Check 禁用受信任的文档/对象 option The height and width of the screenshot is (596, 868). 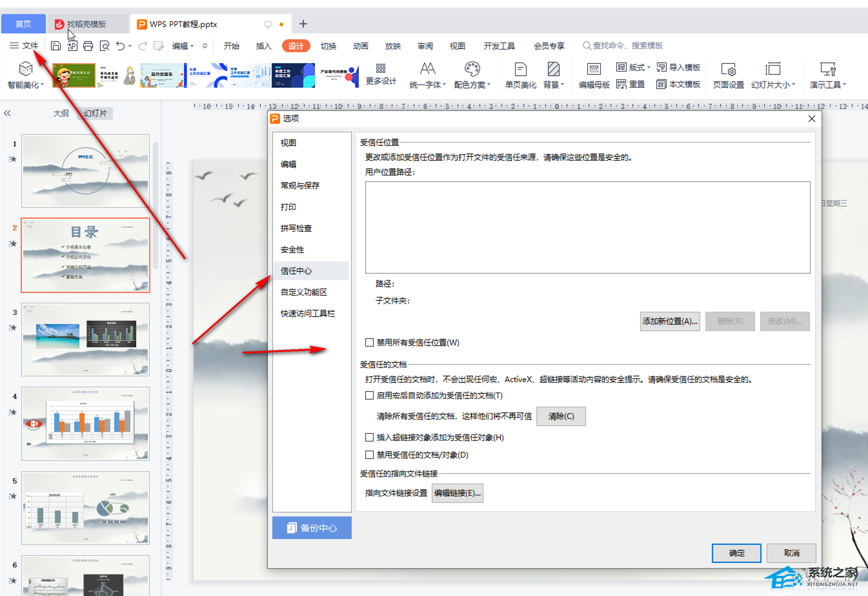(370, 455)
